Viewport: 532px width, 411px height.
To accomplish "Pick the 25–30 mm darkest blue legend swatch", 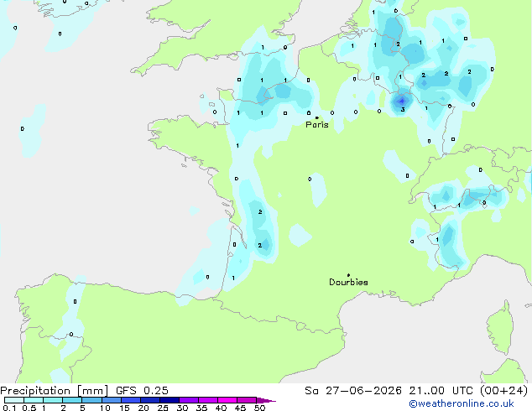I will click(169, 400).
